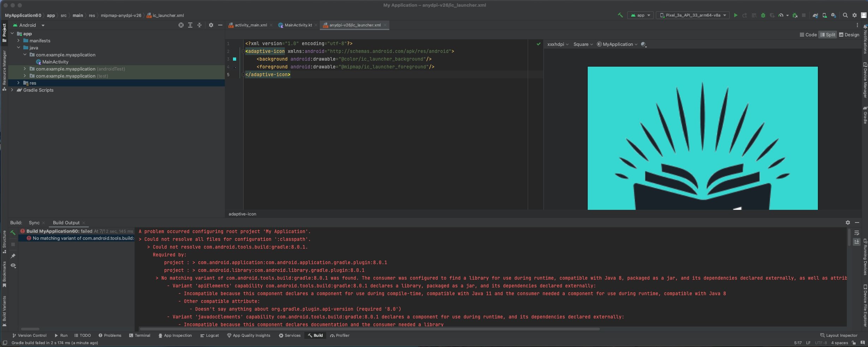
Task: Open the Sync tab in Build panel
Action: pos(34,223)
